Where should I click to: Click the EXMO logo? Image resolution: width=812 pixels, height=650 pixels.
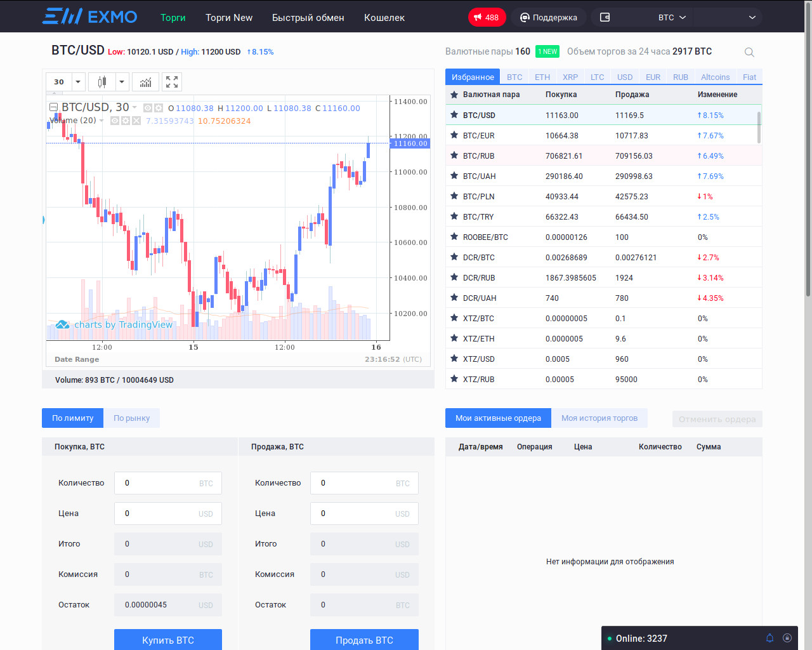coord(89,17)
